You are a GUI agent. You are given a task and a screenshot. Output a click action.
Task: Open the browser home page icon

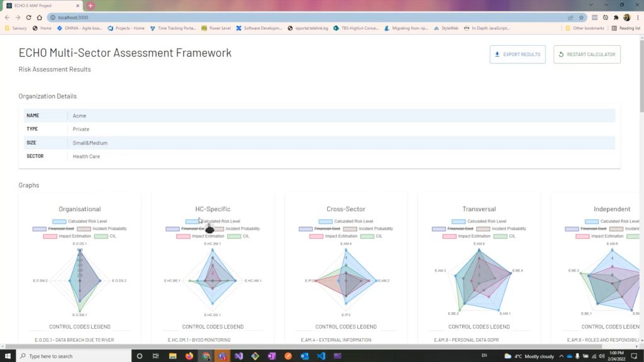pyautogui.click(x=40, y=18)
